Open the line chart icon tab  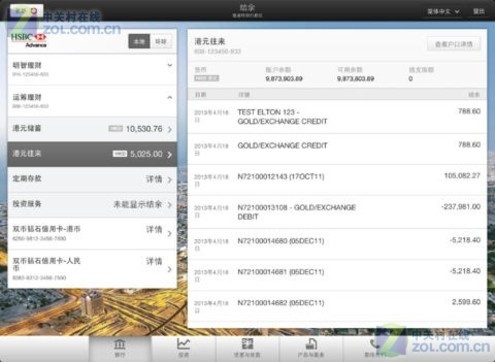pos(183,348)
